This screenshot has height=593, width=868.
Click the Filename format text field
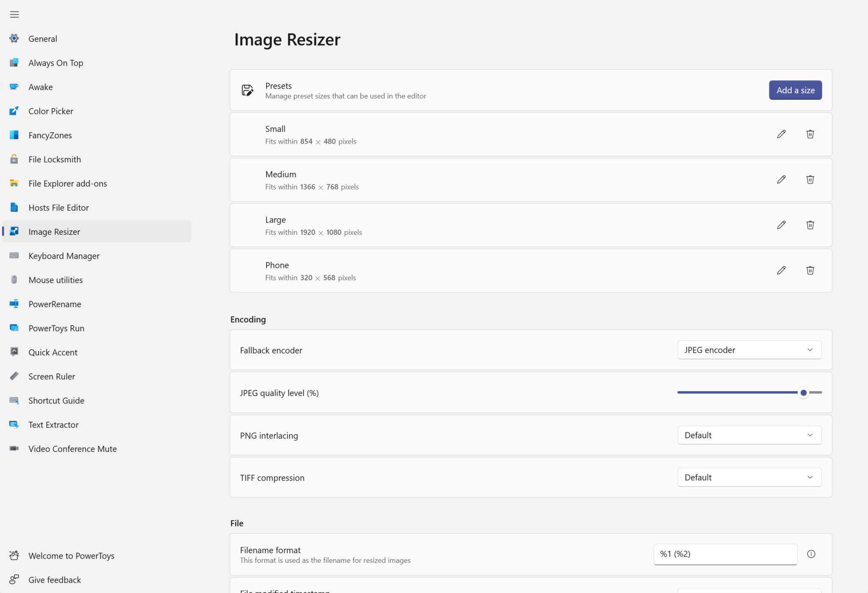(725, 554)
